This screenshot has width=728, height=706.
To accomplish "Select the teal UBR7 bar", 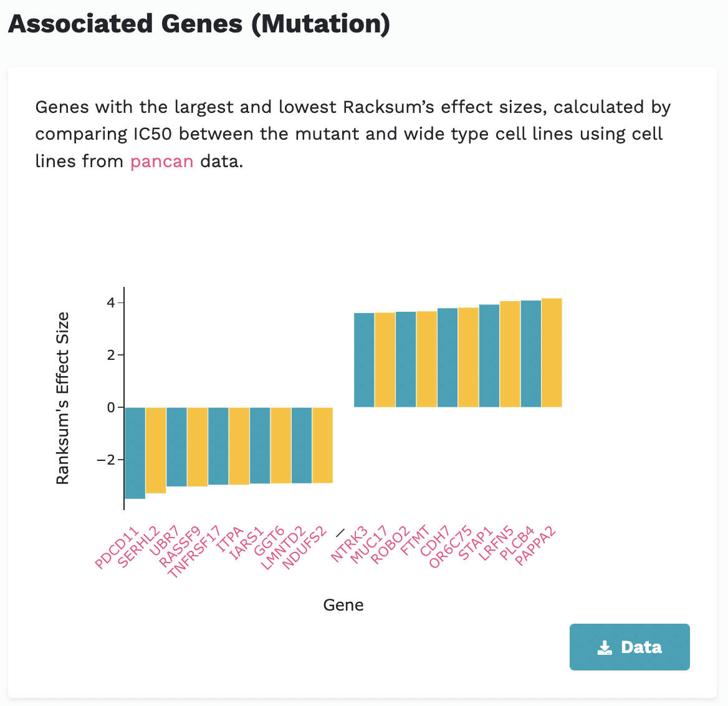I will pyautogui.click(x=177, y=447).
